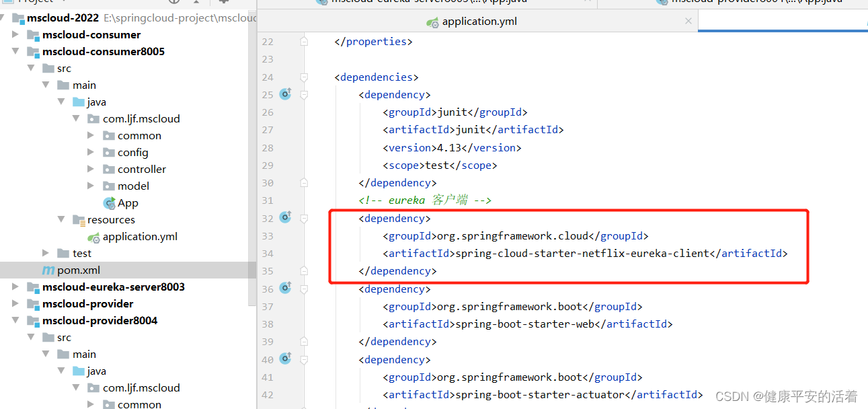Expand the mscloud-eureka-server8003 module

(15, 287)
